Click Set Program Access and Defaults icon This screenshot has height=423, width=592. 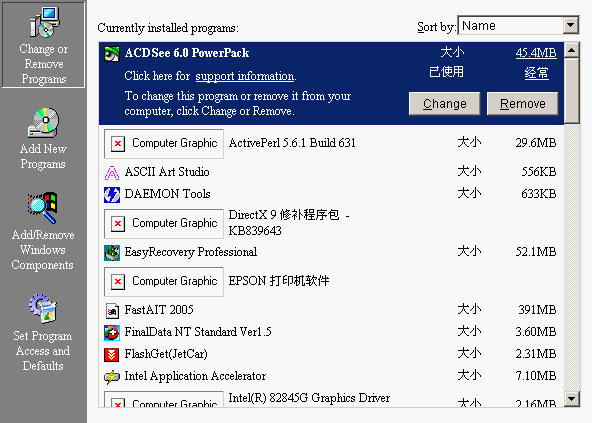43,309
